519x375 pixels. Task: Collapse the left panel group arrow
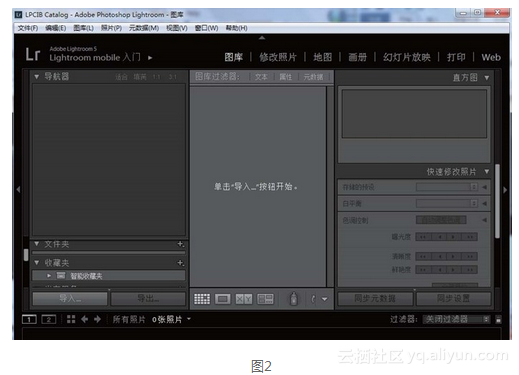click(x=18, y=189)
